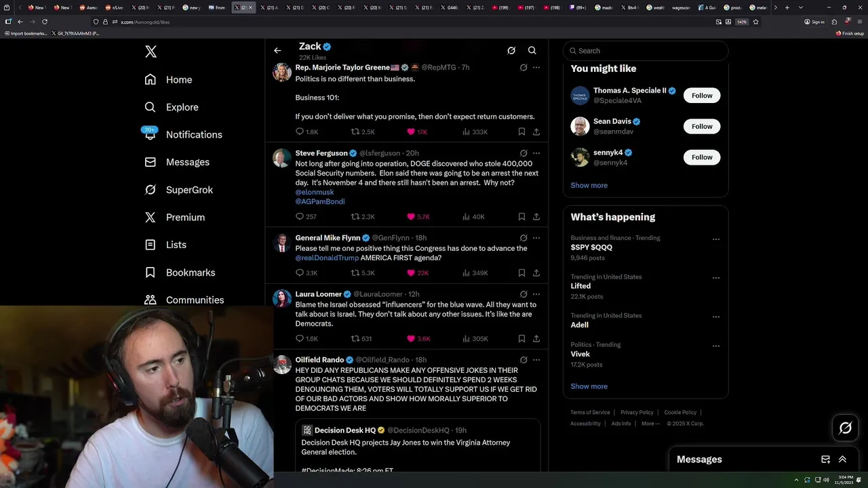Bookmark Marjorie Taylor Greene's post

(x=521, y=131)
